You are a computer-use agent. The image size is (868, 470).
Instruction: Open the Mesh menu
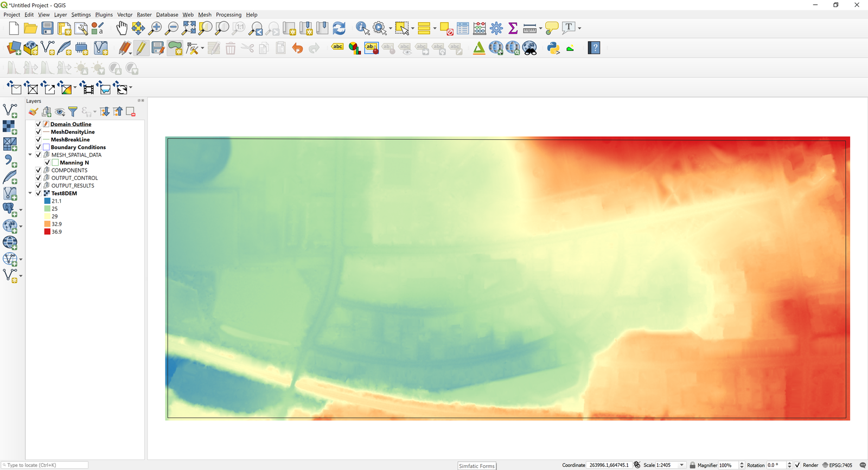[x=205, y=15]
